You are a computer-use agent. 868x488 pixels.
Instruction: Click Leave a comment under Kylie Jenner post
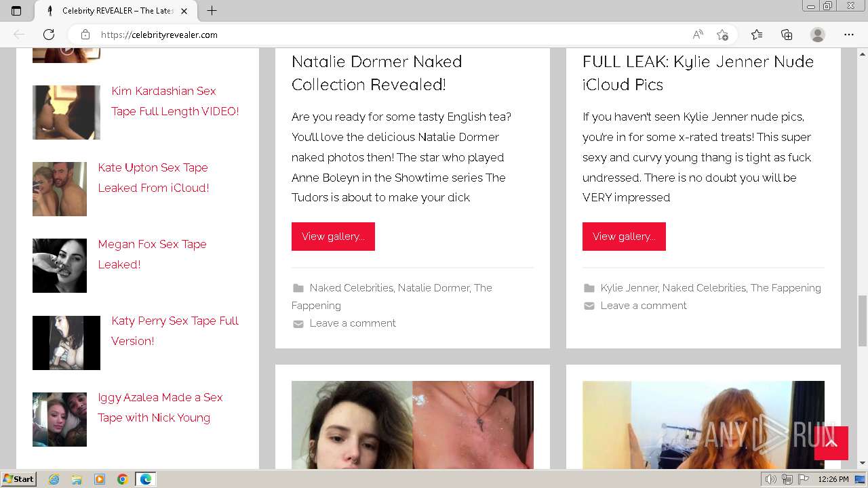coord(644,306)
